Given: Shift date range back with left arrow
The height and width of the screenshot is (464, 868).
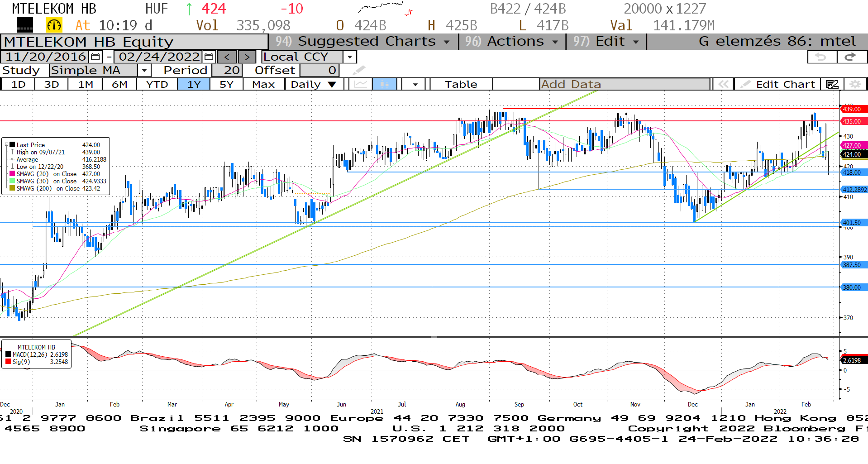Looking at the screenshot, I should (x=227, y=57).
